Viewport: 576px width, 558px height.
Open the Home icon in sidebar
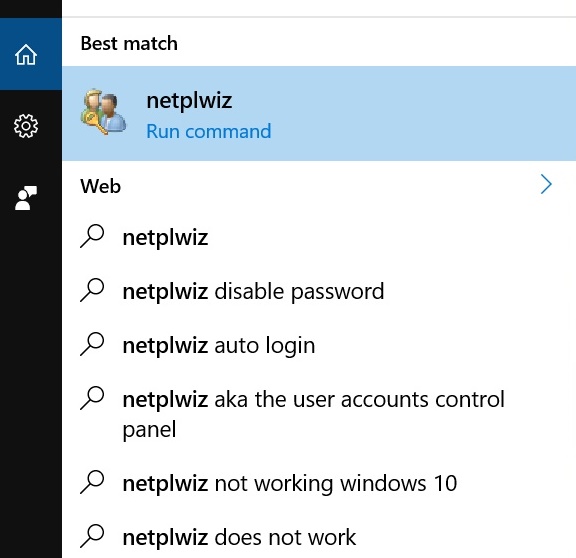26,54
